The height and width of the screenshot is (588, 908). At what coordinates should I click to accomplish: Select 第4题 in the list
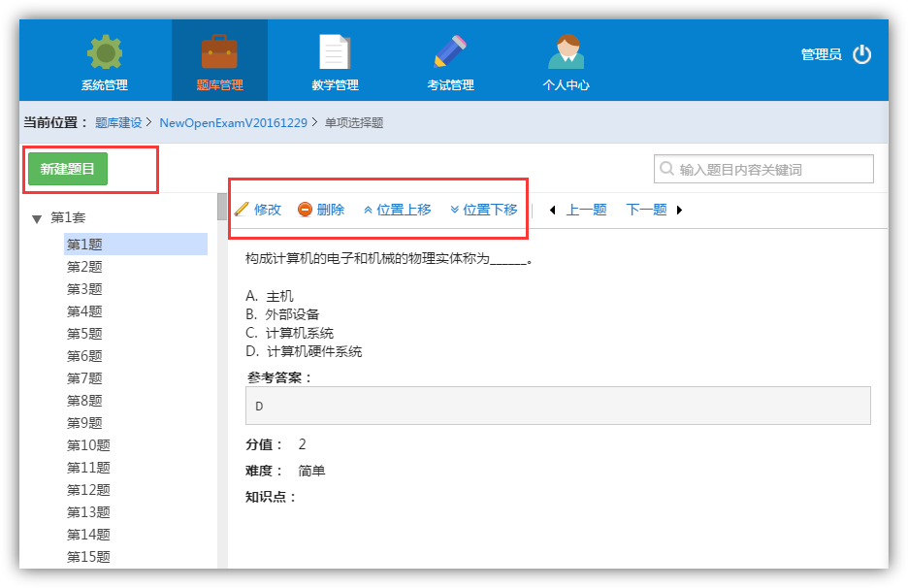(x=84, y=311)
